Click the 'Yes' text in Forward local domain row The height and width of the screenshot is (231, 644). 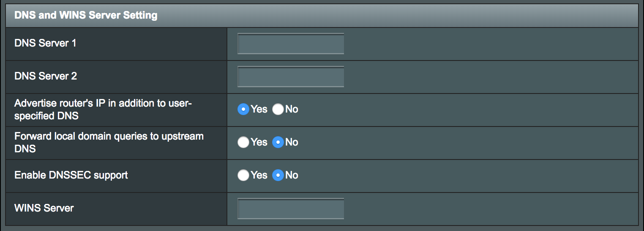[259, 142]
